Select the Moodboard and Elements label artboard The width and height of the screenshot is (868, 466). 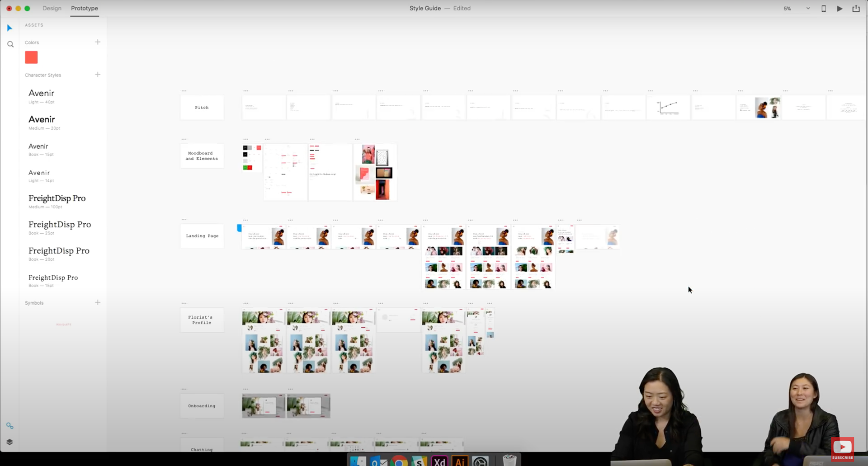202,156
